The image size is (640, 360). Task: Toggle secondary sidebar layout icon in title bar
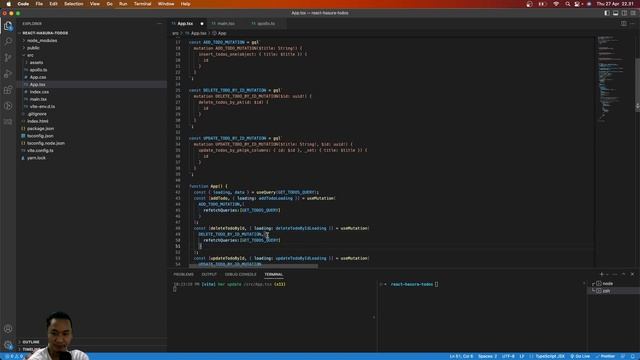[624, 13]
